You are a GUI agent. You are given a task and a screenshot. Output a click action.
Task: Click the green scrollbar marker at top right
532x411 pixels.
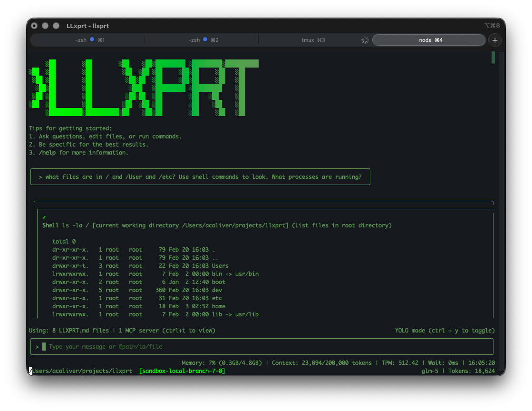click(x=493, y=58)
